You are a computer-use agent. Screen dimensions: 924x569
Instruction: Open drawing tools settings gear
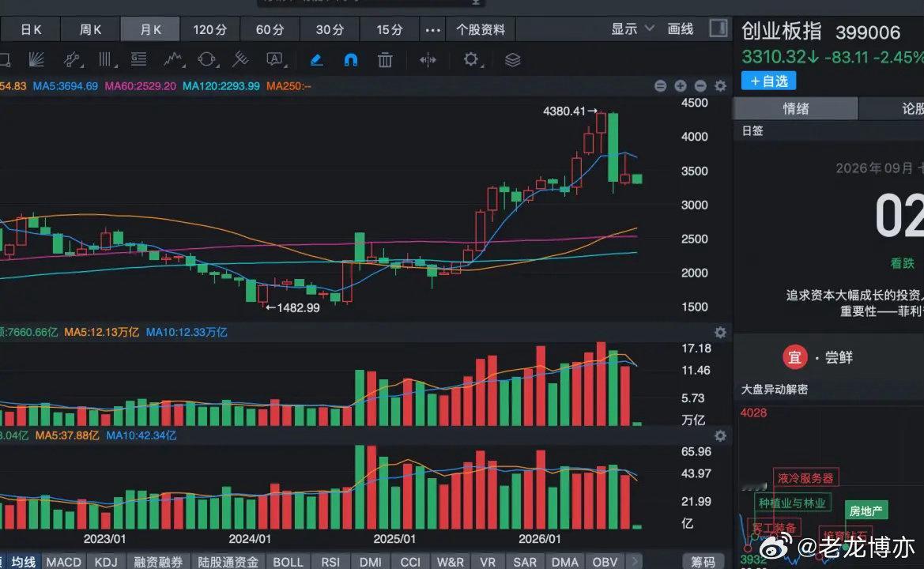click(471, 59)
